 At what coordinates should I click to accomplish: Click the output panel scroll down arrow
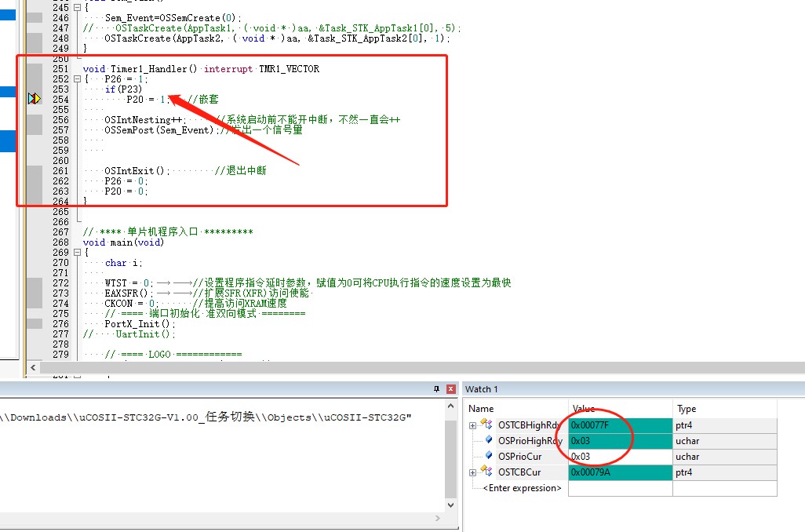(451, 505)
